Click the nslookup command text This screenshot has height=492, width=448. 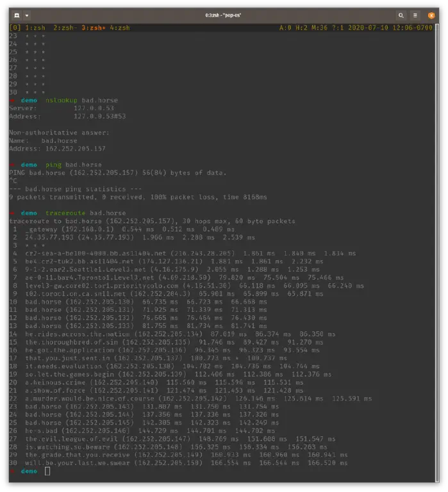click(x=62, y=100)
